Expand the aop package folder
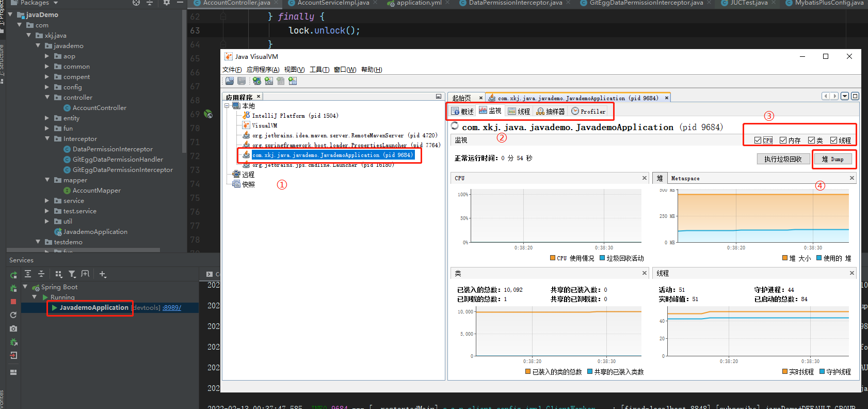Image resolution: width=868 pixels, height=409 pixels. coord(47,56)
